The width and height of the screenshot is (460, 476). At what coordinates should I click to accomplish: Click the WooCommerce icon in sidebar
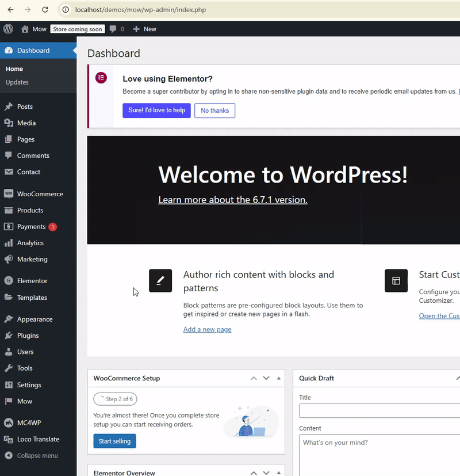9,194
